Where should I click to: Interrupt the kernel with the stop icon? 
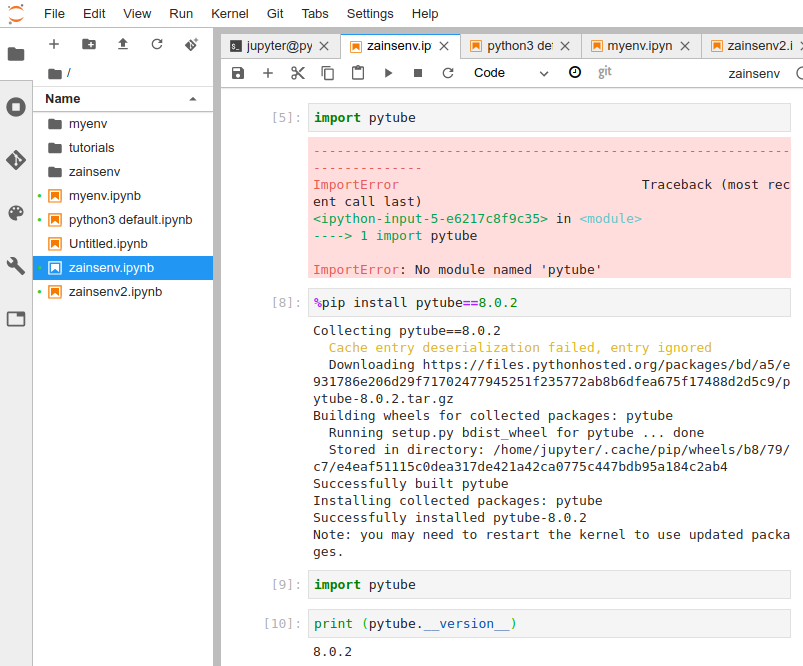click(x=418, y=73)
